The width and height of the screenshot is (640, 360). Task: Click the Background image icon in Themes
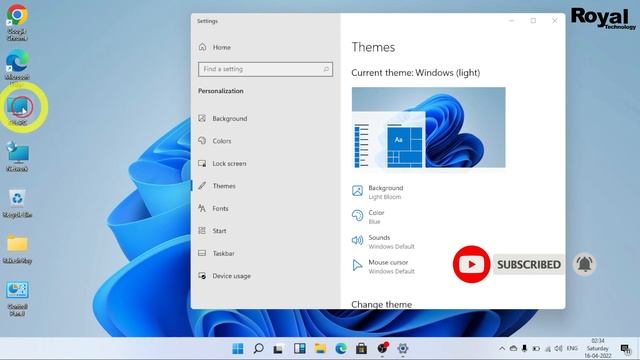(x=357, y=191)
